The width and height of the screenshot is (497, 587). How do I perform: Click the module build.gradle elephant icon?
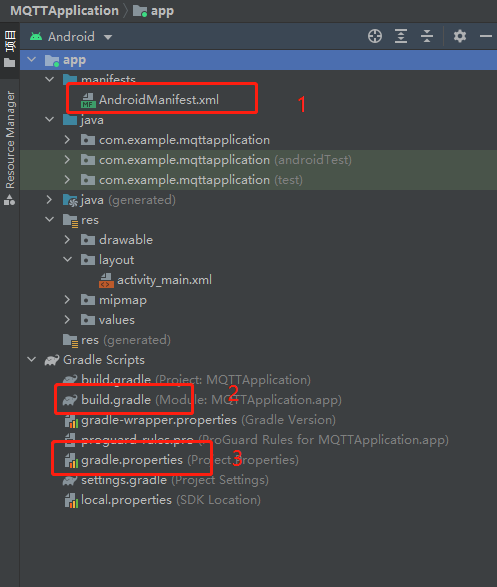pos(70,400)
